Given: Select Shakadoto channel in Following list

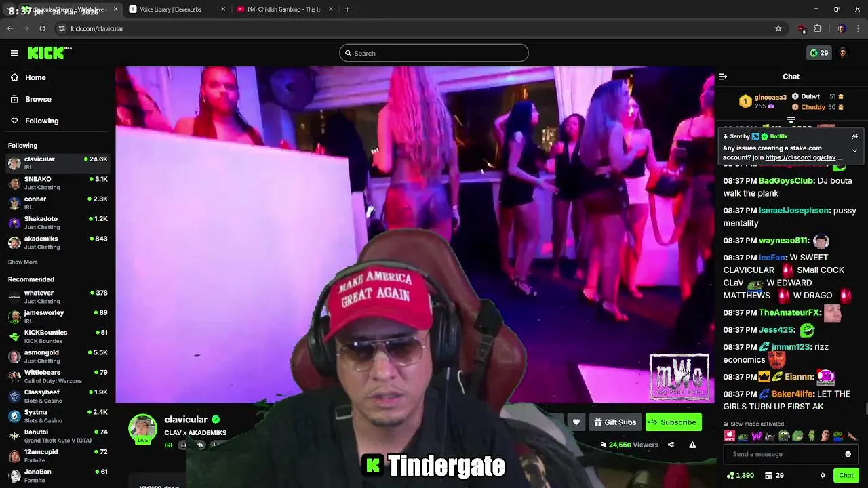Looking at the screenshot, I should pos(58,222).
